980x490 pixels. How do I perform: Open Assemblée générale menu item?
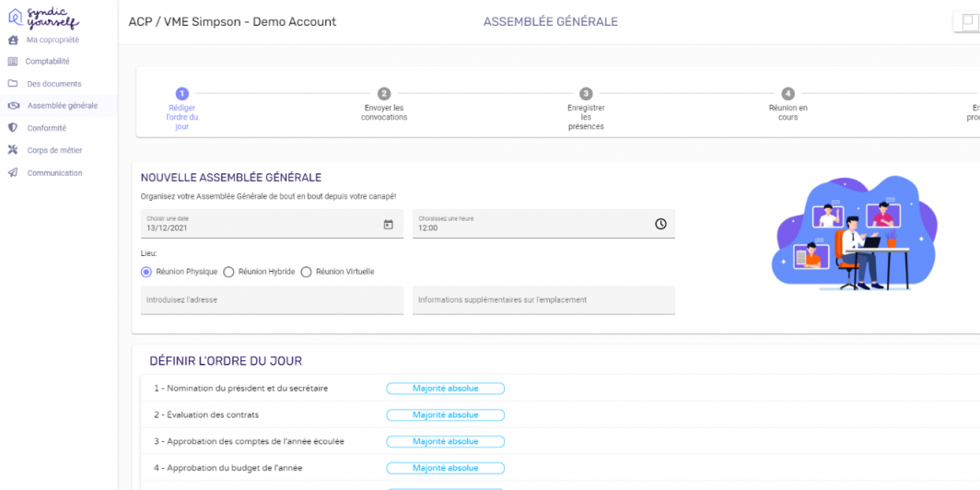tap(62, 106)
